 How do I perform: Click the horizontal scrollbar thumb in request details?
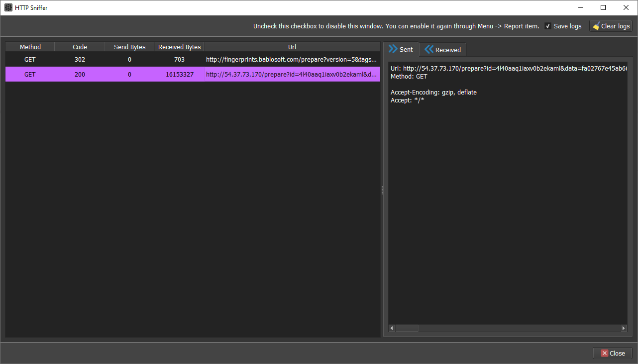407,328
